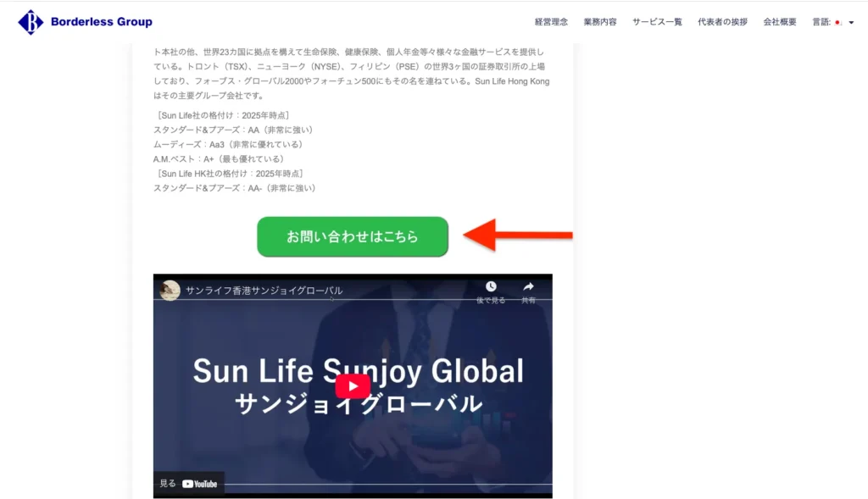Click the text A.M.ベスト：A+（最も優れている）

coord(220,158)
